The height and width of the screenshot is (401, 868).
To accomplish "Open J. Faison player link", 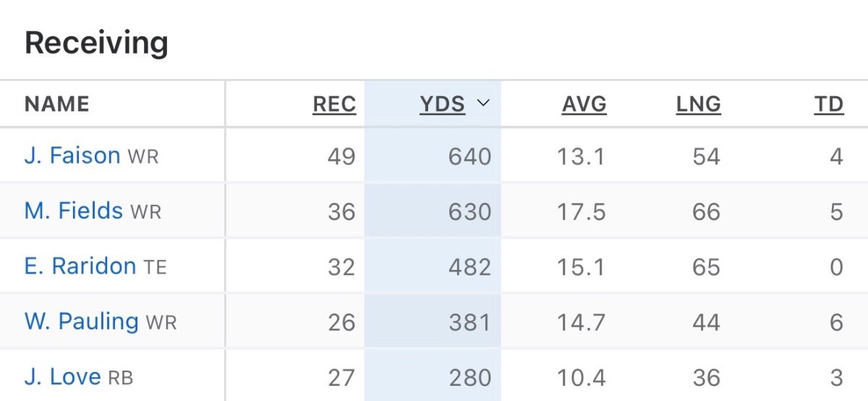I will click(x=72, y=156).
